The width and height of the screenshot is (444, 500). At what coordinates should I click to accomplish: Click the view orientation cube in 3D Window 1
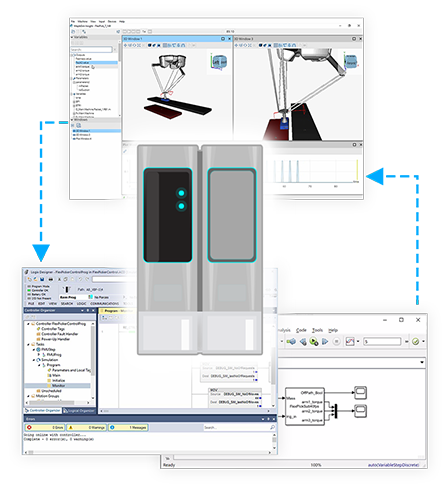click(x=219, y=62)
